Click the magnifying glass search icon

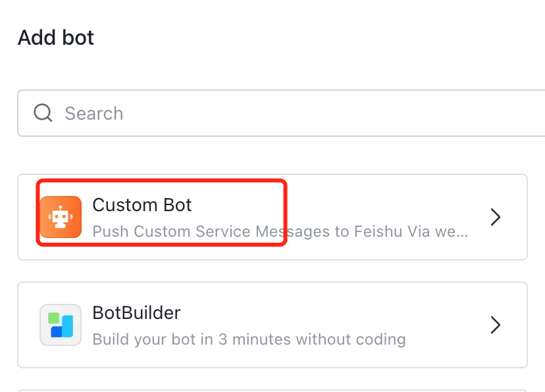coord(43,113)
